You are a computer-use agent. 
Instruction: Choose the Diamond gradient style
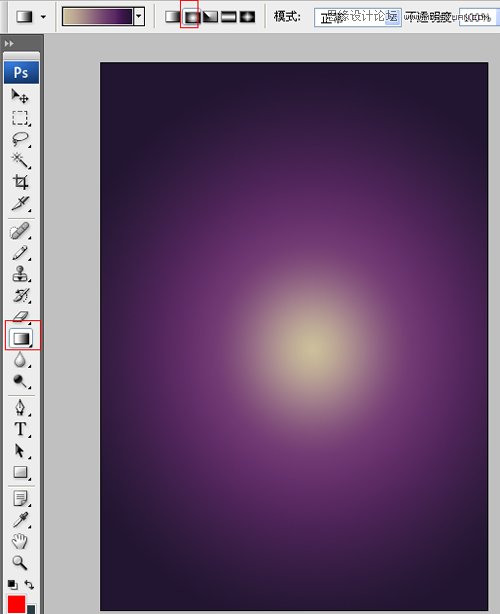[x=247, y=16]
